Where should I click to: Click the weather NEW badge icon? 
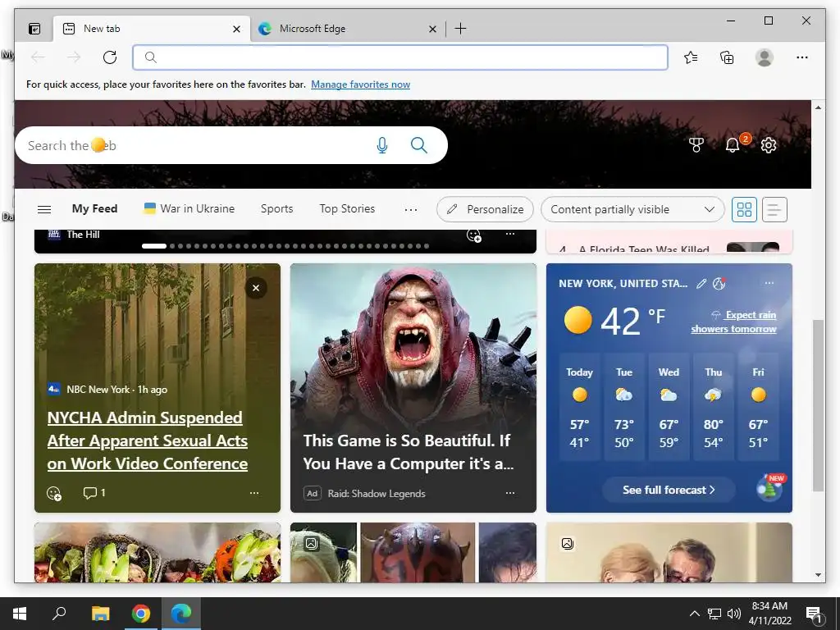pyautogui.click(x=770, y=487)
